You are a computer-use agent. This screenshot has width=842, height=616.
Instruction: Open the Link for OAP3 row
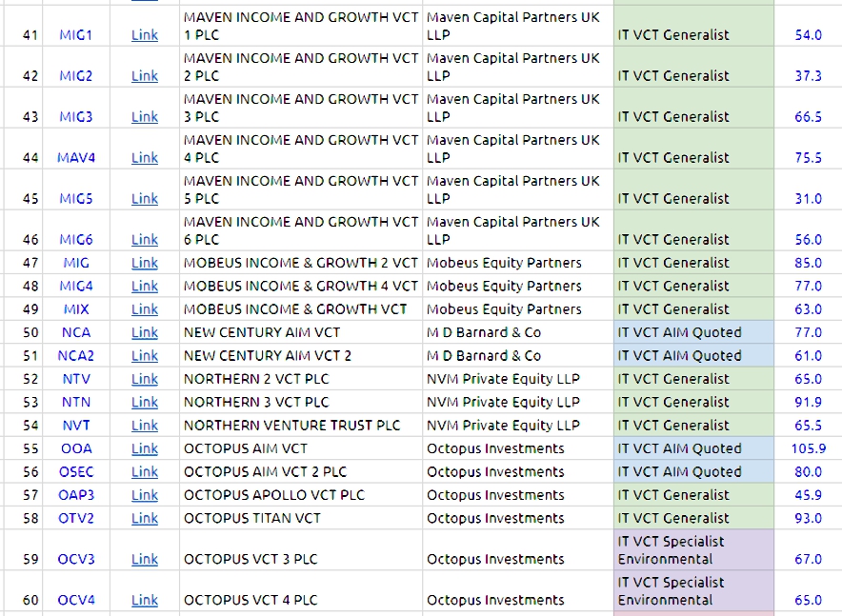(145, 495)
